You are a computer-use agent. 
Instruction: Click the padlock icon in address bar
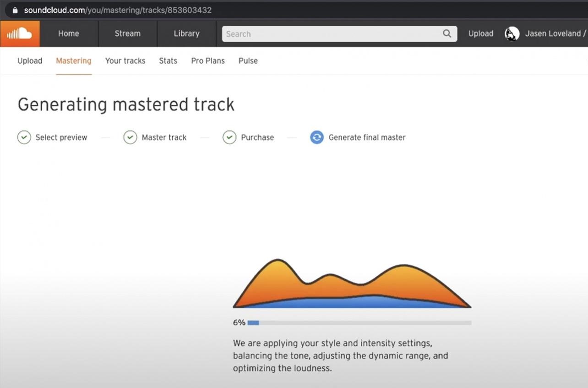15,10
